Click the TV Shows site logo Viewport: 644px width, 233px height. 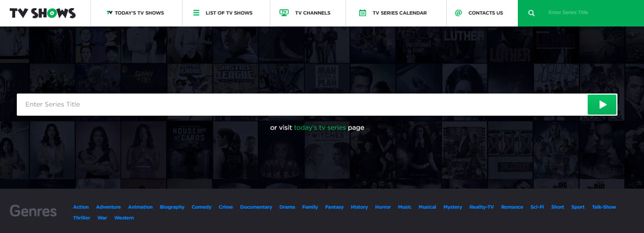click(42, 13)
